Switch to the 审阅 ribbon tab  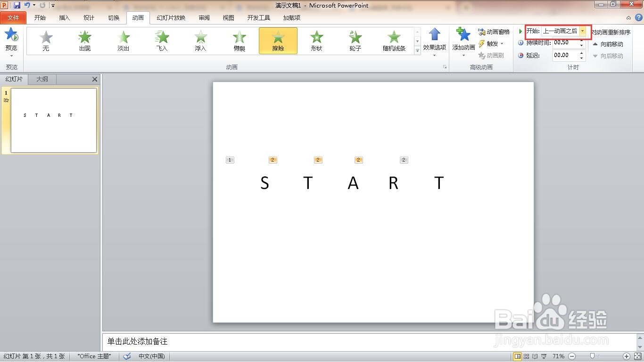[x=204, y=18]
